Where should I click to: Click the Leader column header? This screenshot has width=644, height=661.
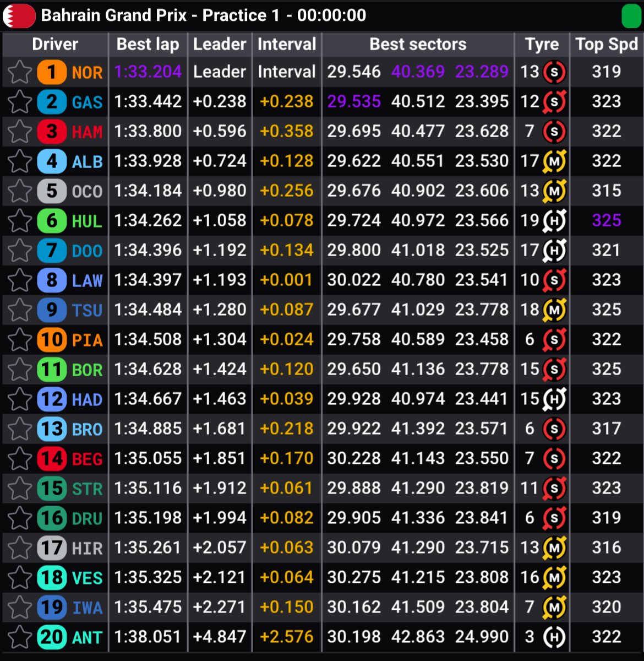pos(220,44)
